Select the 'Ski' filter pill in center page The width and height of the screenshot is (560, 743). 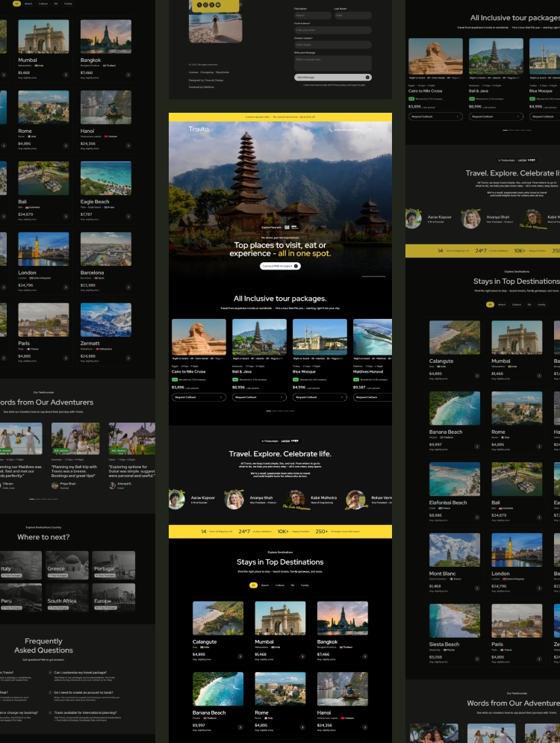pos(292,585)
